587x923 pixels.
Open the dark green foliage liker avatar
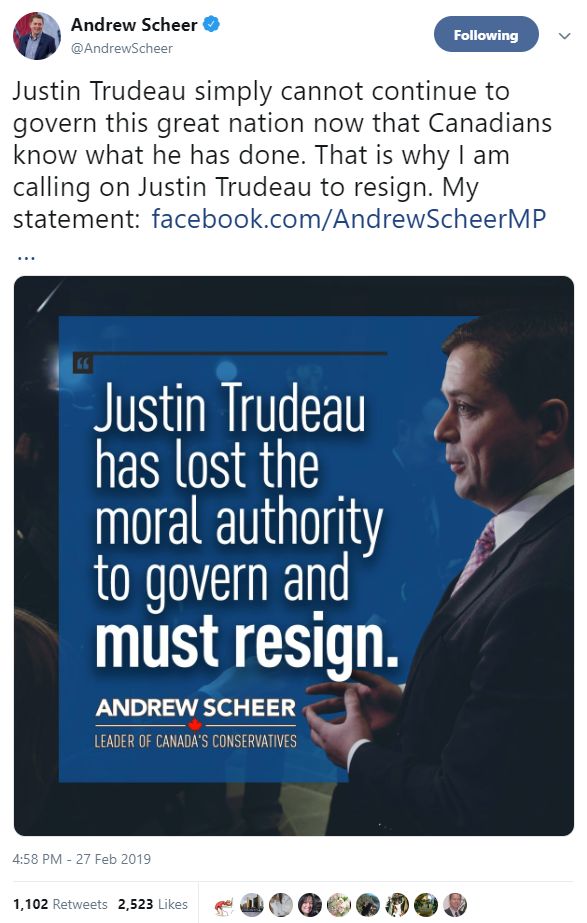[368, 905]
